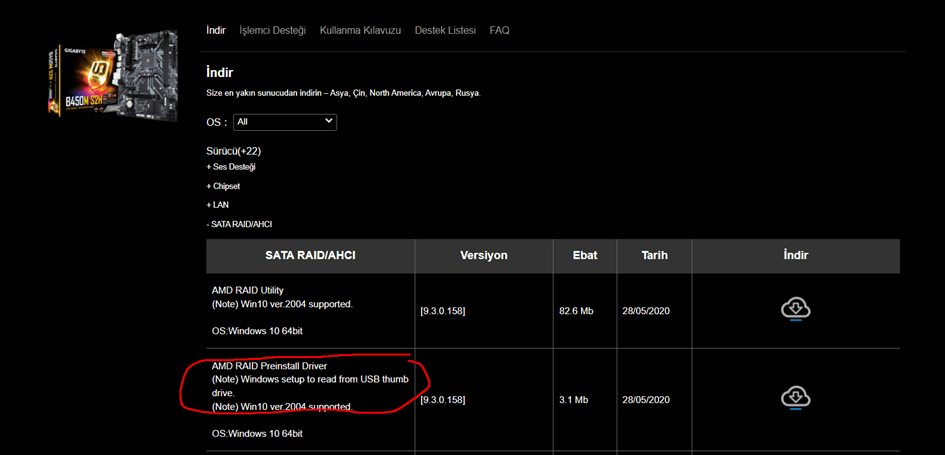Choose the Avrupa download server link
The image size is (945, 455).
(x=438, y=94)
